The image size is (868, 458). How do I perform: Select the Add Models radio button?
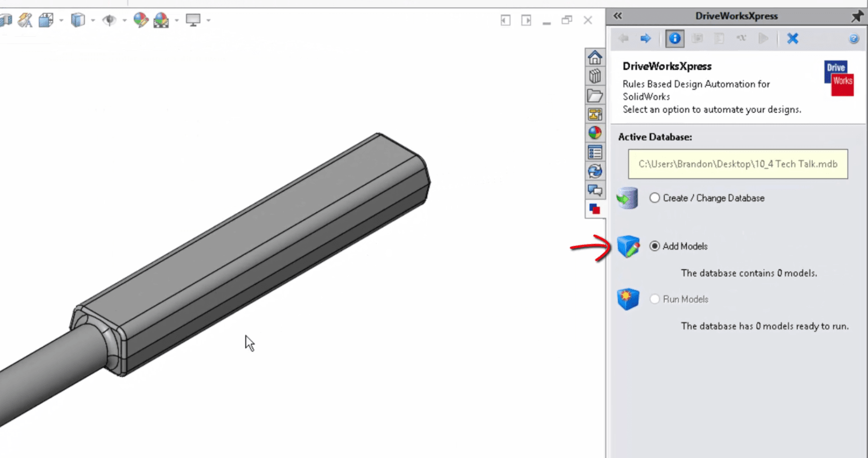pos(655,246)
